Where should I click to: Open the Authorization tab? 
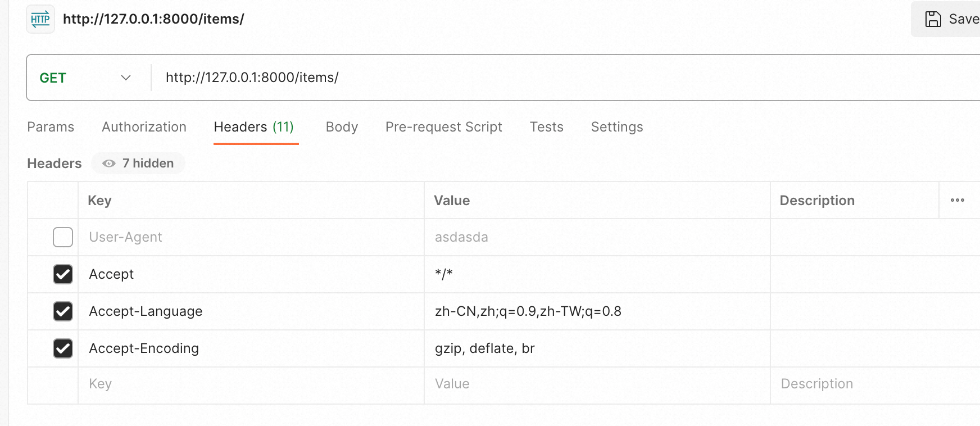coord(144,127)
